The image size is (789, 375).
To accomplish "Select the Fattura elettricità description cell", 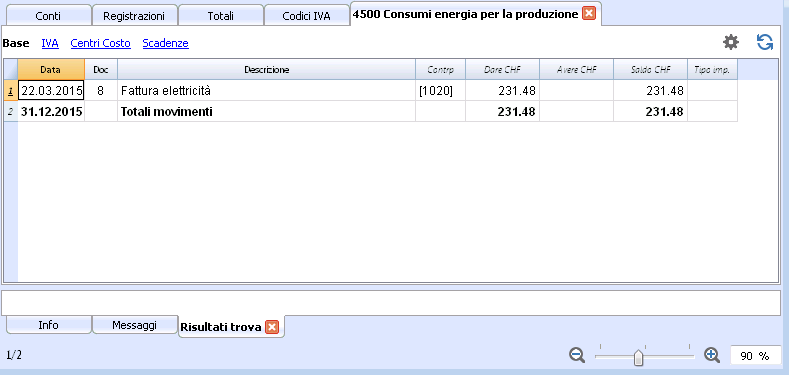I will pyautogui.click(x=266, y=91).
